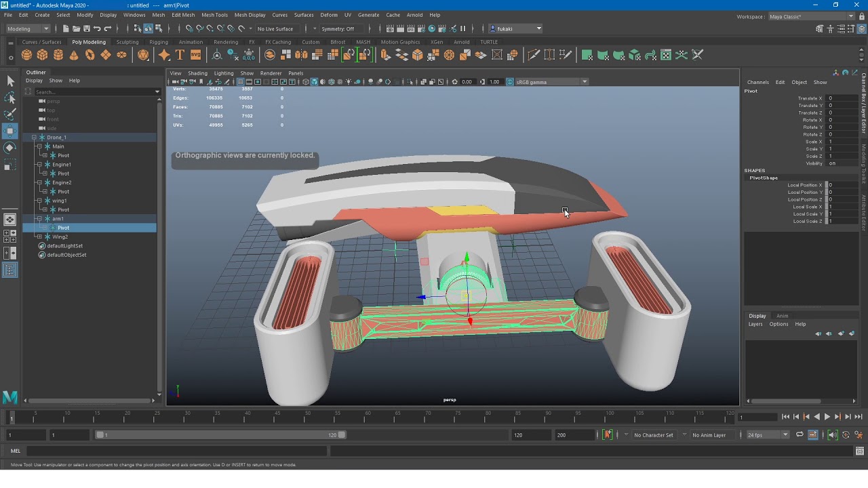Open the Mesh Tools menu
This screenshot has width=868, height=488.
coord(214,15)
